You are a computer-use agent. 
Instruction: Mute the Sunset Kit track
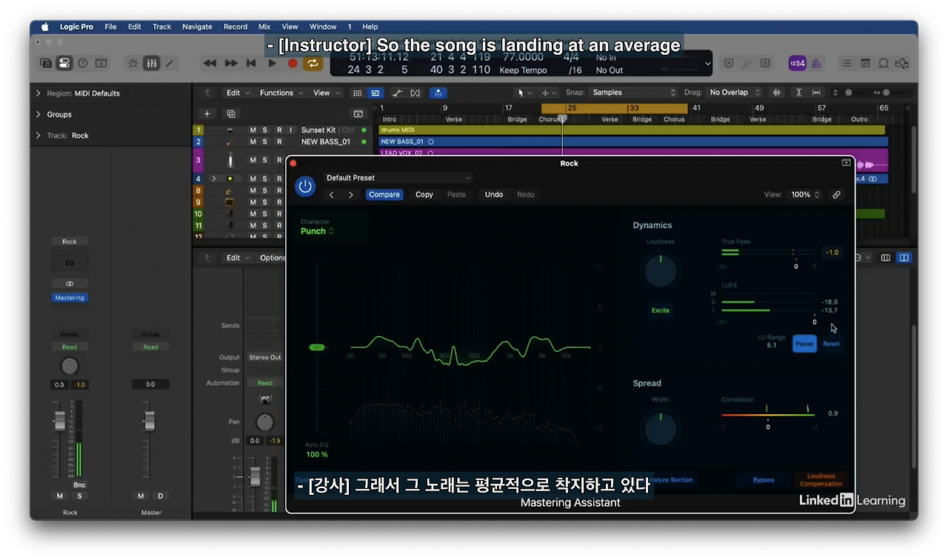(x=253, y=130)
